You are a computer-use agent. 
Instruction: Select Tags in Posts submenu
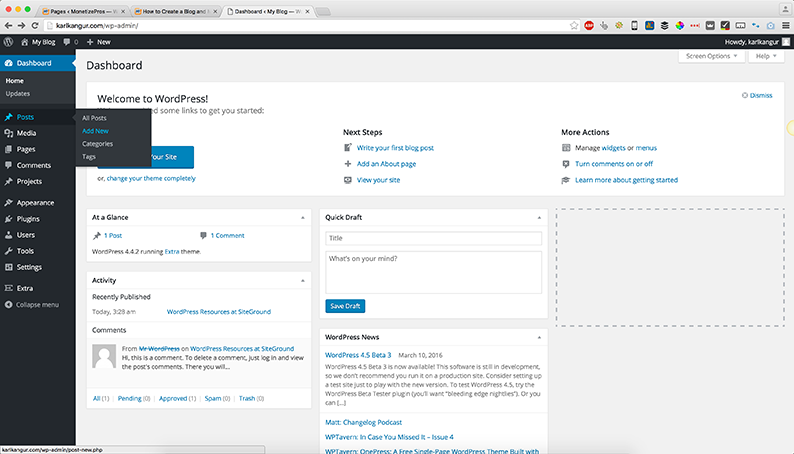(x=89, y=157)
